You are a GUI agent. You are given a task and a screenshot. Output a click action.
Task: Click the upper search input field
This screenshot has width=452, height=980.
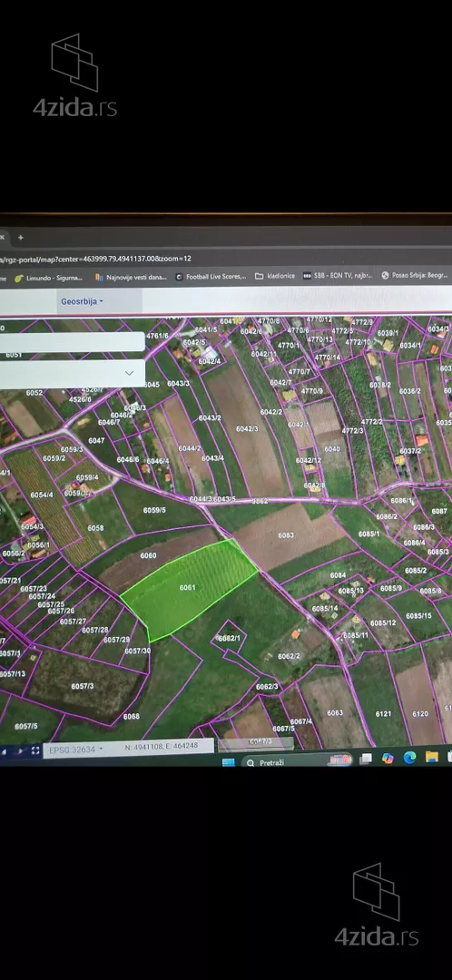tap(72, 342)
